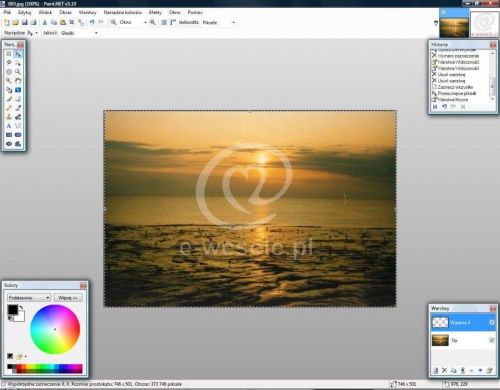
Task: Open the Jakość Gładki dropdown
Action: pos(79,33)
